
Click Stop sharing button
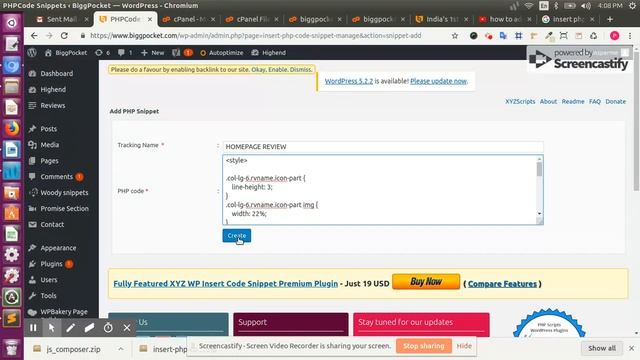(424, 346)
